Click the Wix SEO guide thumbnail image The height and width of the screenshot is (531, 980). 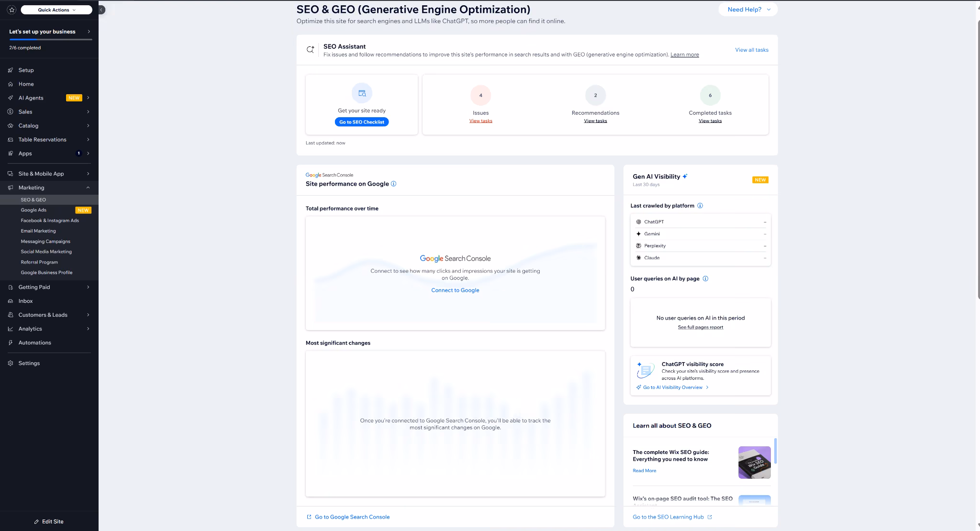point(755,463)
